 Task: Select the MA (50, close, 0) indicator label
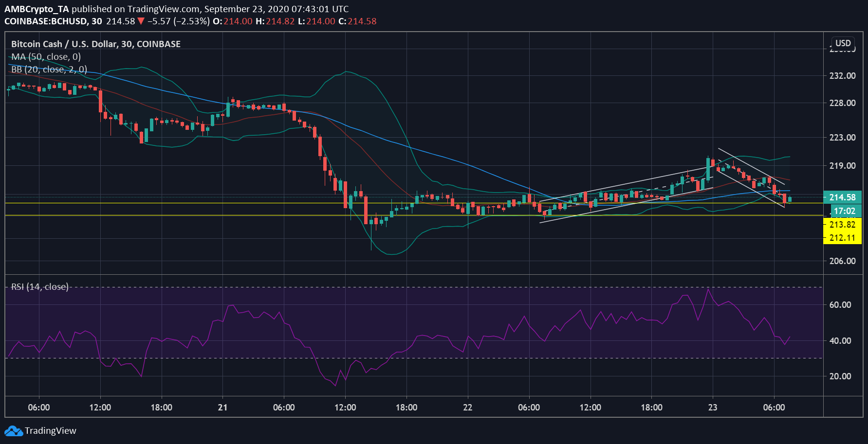tap(46, 56)
